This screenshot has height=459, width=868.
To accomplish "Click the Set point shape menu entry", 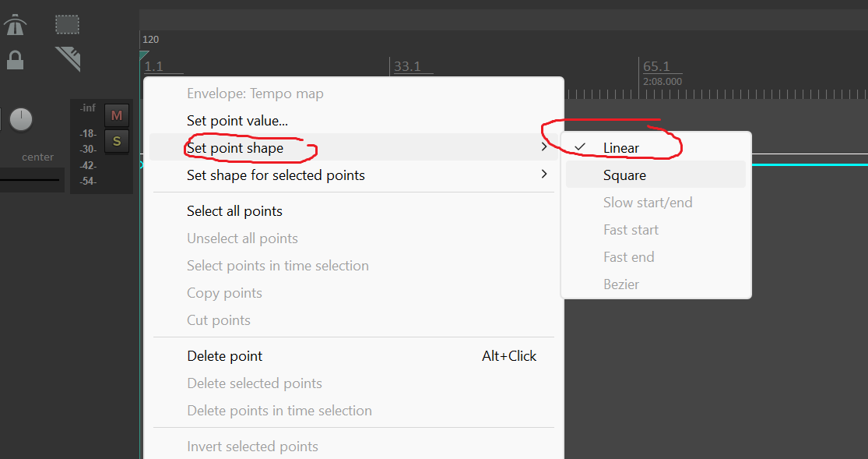I will (235, 148).
